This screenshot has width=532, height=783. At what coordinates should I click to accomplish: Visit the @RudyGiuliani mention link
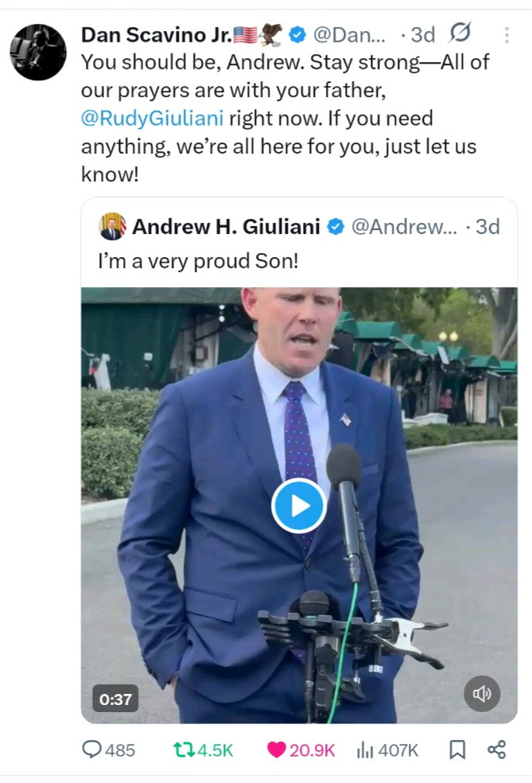click(153, 119)
